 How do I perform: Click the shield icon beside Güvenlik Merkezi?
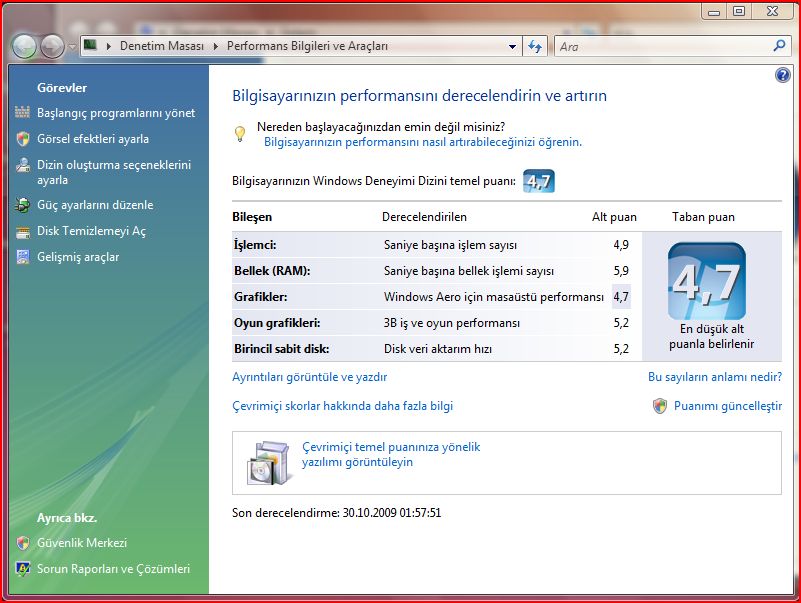pos(22,543)
